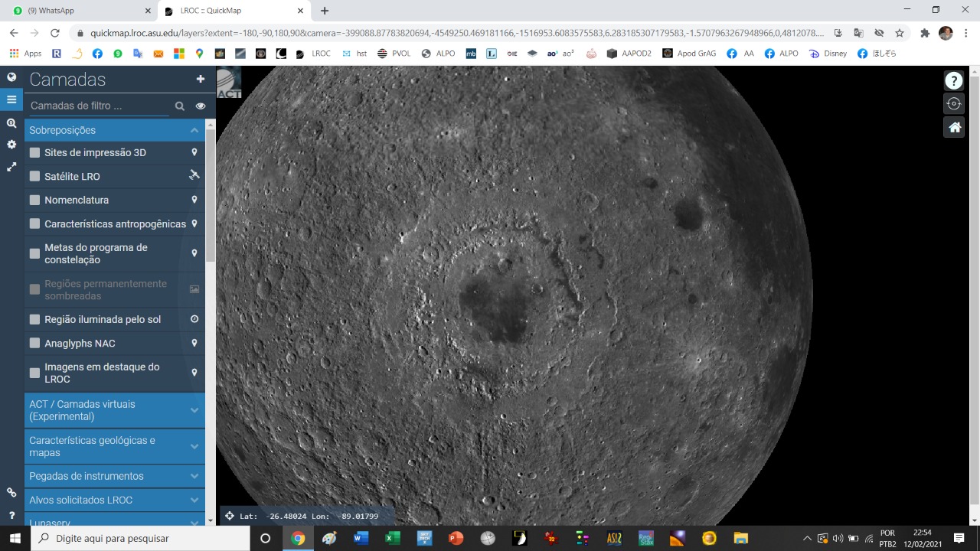Check Região iluminada pelo sol checkbox
980x551 pixels.
click(x=34, y=319)
